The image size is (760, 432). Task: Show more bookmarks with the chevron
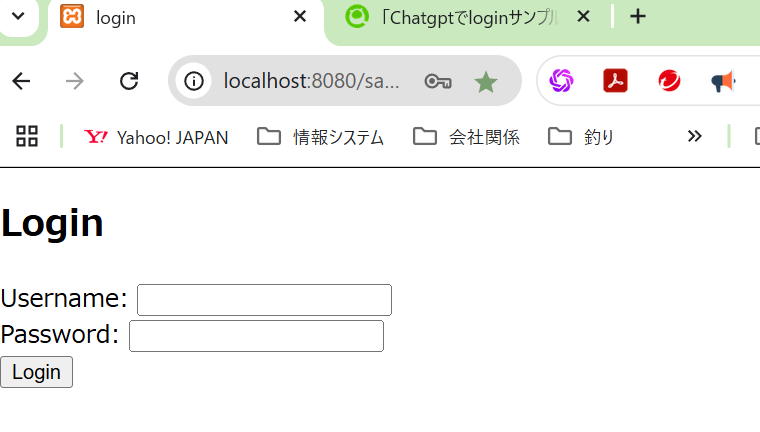coord(695,136)
